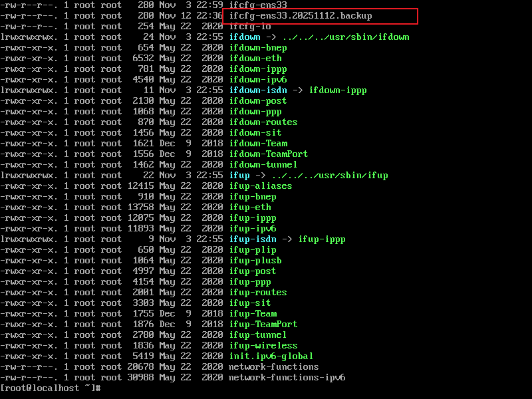The height and width of the screenshot is (399, 532).
Task: Select file size value 13758
Action: coord(140,207)
